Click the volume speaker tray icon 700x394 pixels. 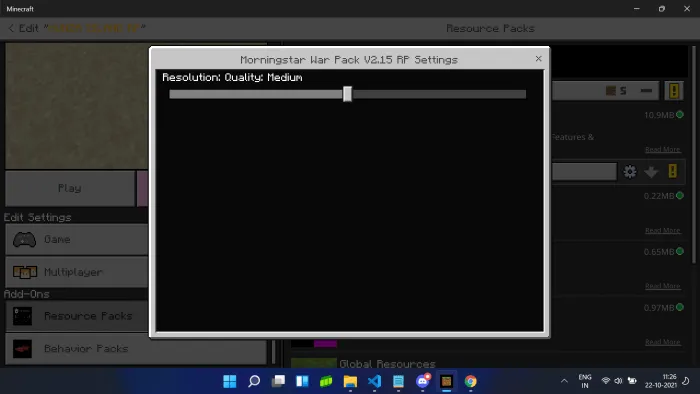[618, 381]
